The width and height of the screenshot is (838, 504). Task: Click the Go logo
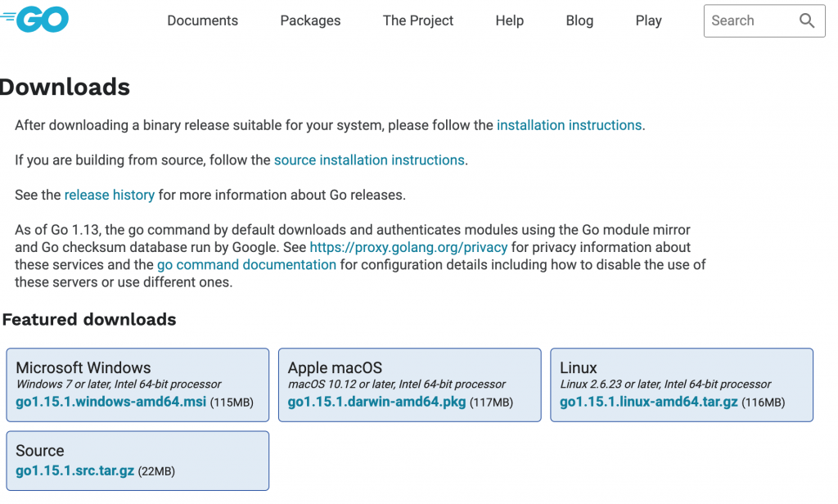coord(34,20)
